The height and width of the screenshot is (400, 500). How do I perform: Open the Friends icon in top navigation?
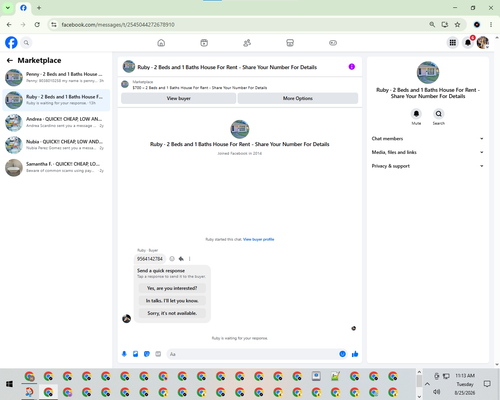tap(247, 43)
